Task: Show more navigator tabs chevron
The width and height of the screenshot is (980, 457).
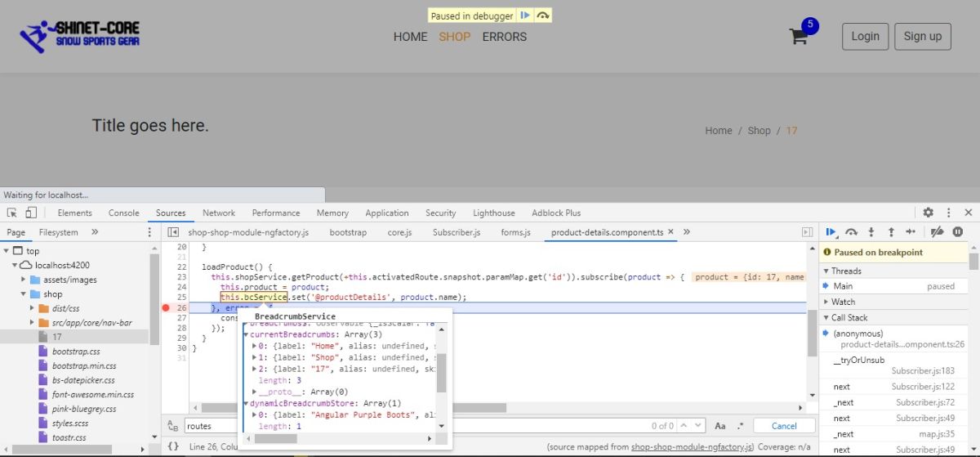Action: pos(95,232)
